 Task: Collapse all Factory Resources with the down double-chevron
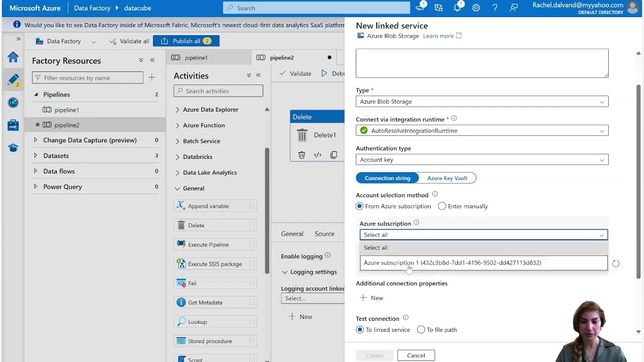point(141,60)
